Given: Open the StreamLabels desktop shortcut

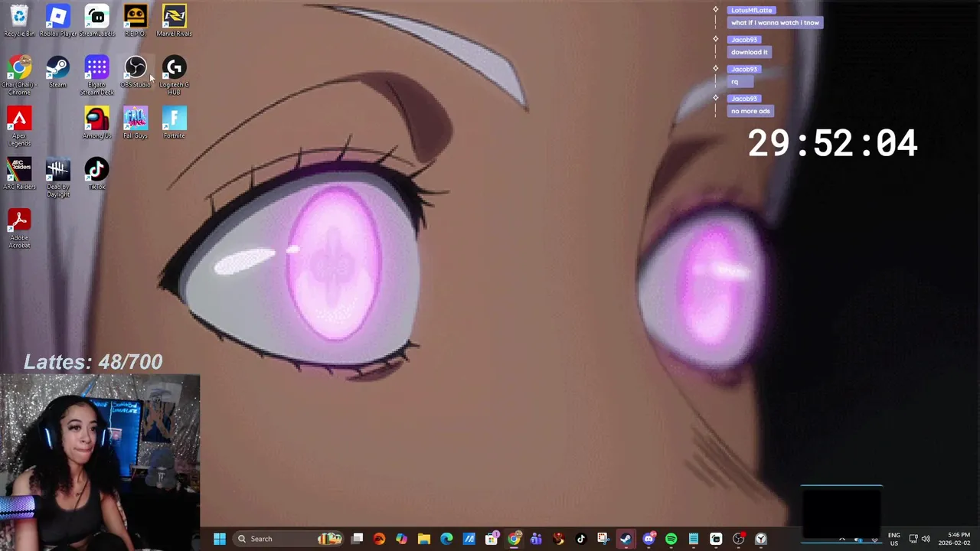Looking at the screenshot, I should tap(96, 21).
